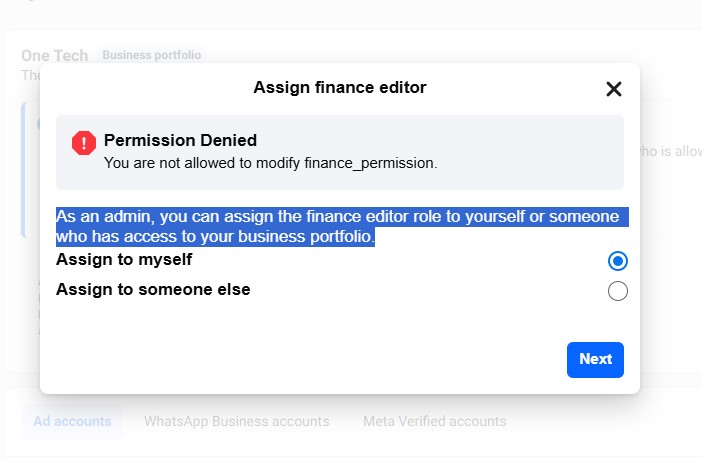Go to the Meta Verified accounts tab

434,421
